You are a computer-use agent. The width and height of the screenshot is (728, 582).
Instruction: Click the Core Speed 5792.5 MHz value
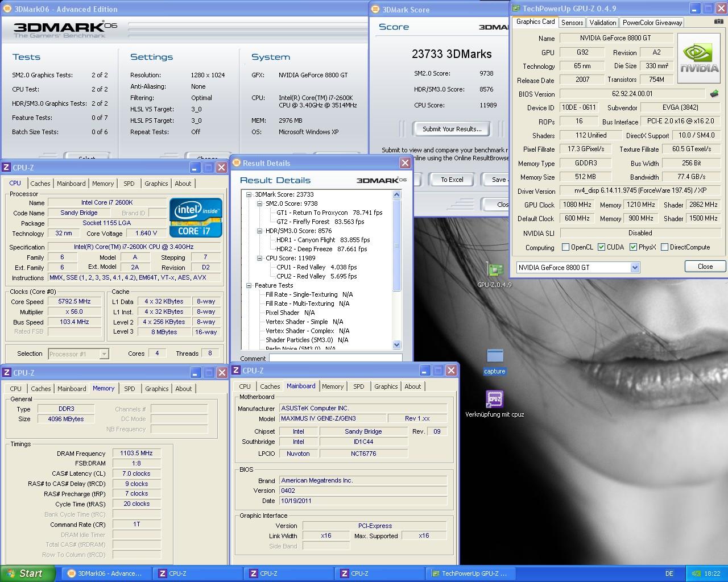(75, 302)
